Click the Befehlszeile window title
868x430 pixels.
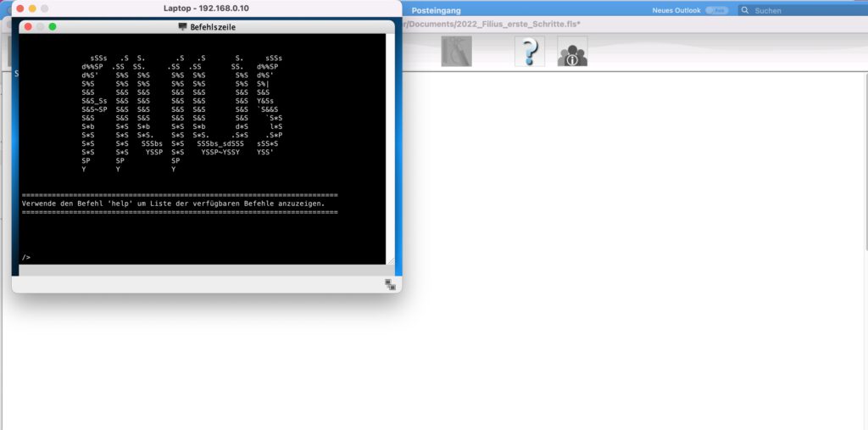coord(213,26)
